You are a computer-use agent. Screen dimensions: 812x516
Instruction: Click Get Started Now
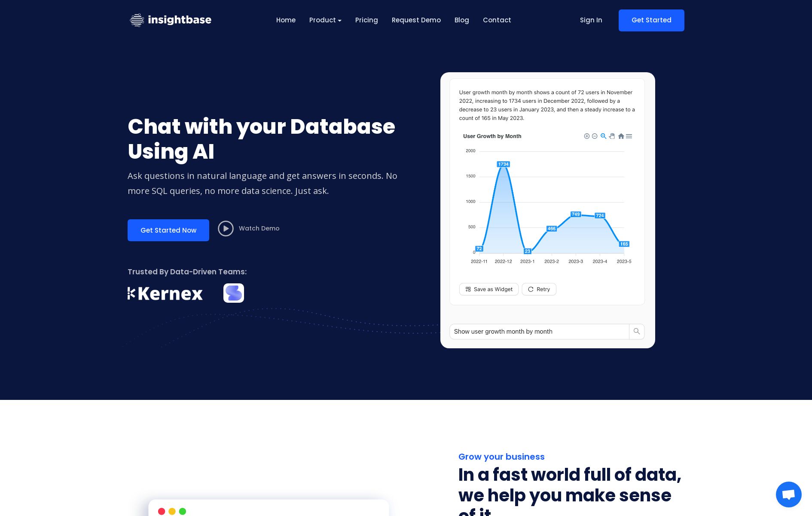point(168,230)
